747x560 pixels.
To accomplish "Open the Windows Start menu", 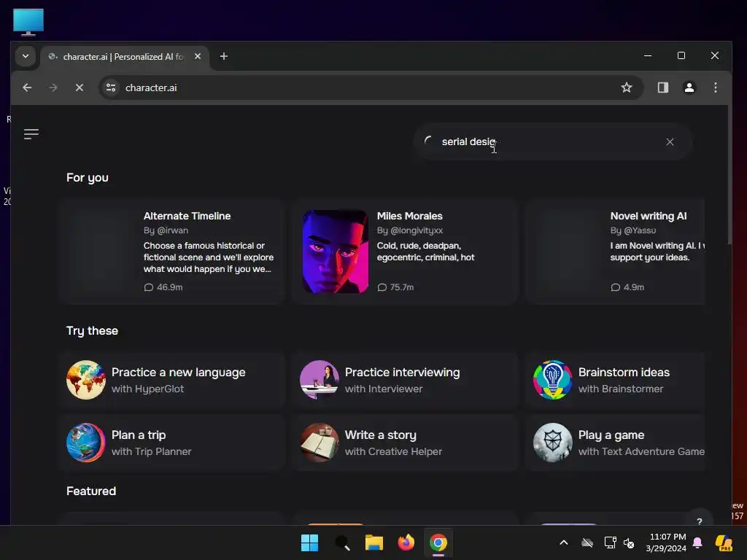I will [x=309, y=542].
